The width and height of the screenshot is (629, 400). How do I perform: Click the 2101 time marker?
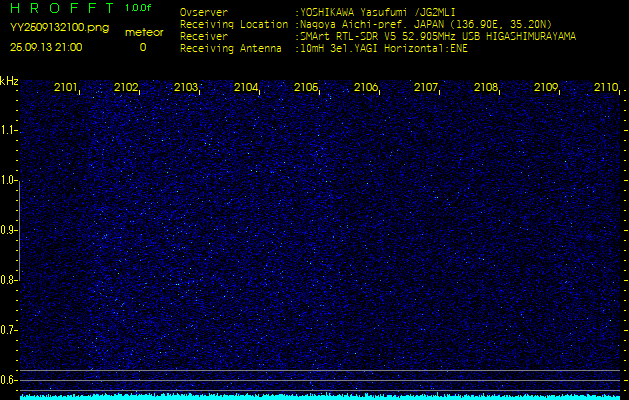[66, 88]
